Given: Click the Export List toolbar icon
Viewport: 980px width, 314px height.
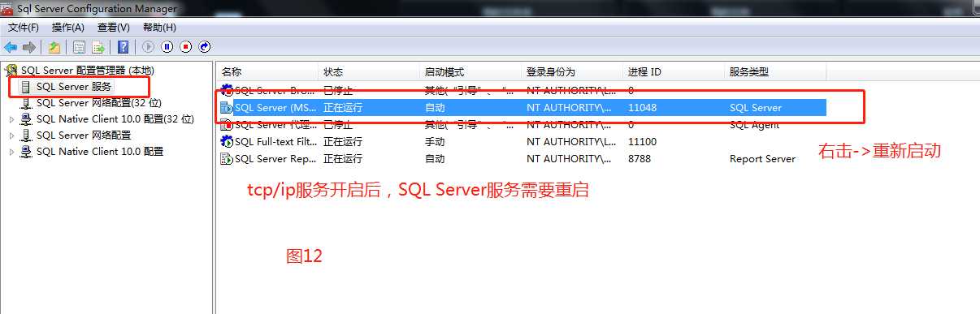Looking at the screenshot, I should coord(98,47).
